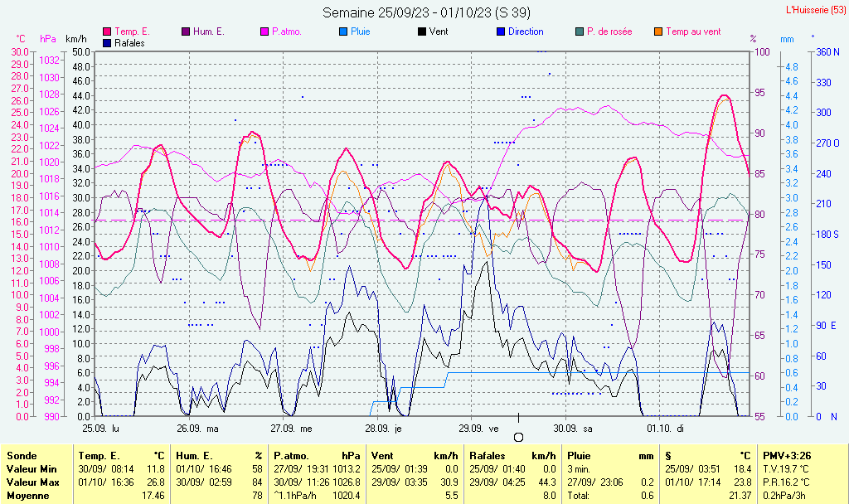Image resolution: width=849 pixels, height=504 pixels.
Task: Click the P.atmo. table column header
Action: [x=291, y=456]
